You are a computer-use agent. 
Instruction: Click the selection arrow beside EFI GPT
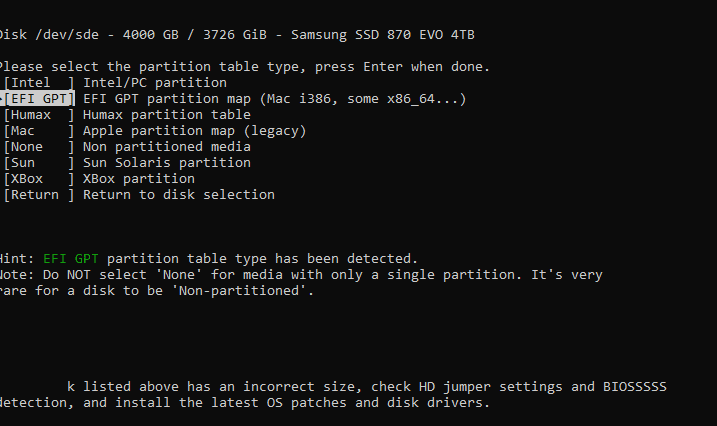[x=1, y=99]
